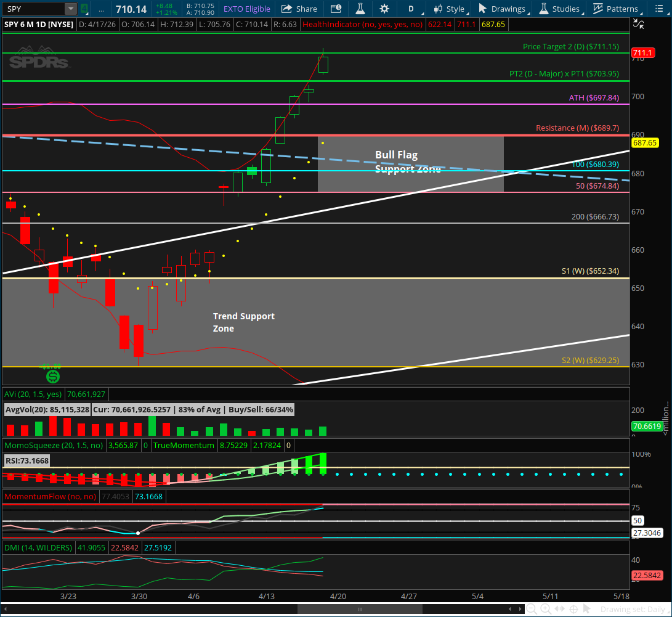Click the Share button
This screenshot has width=672, height=617.
299,9
